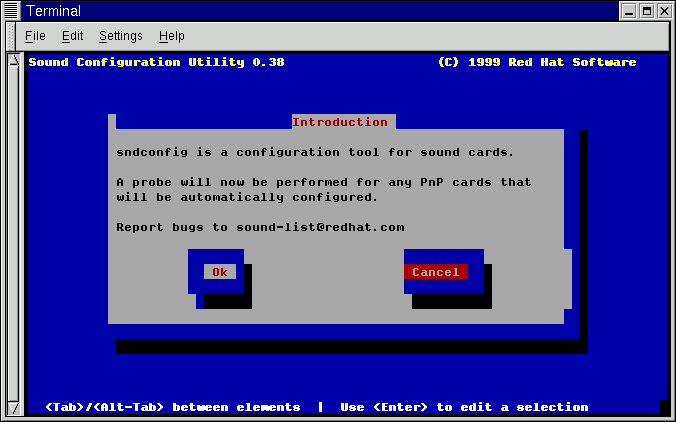Close the Terminal window
Screen dimensions: 676x422
click(663, 11)
